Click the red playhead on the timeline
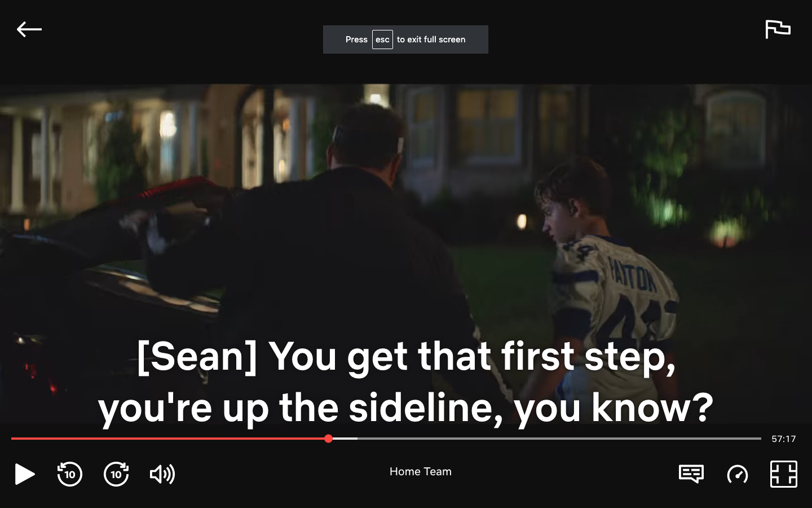 coord(328,439)
